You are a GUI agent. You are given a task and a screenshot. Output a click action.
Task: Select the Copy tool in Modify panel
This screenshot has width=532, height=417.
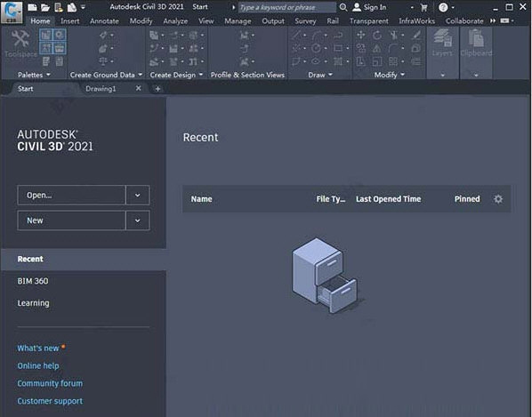pos(360,48)
